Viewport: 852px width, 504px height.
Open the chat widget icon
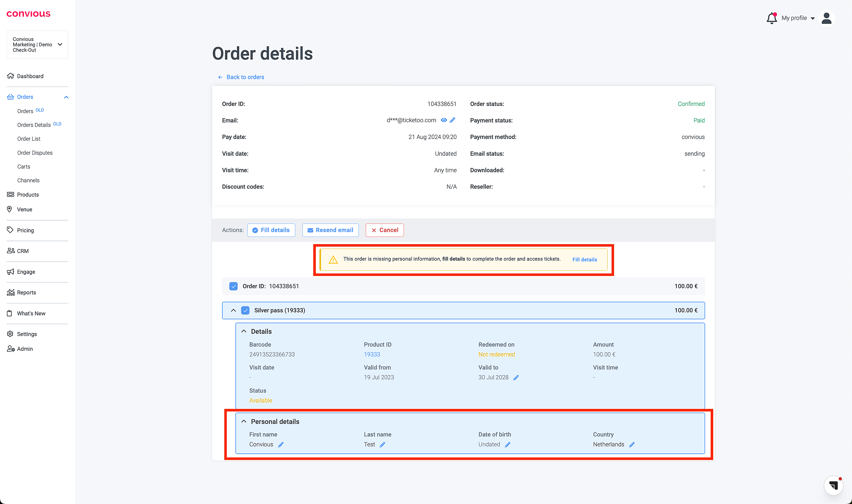pos(833,485)
